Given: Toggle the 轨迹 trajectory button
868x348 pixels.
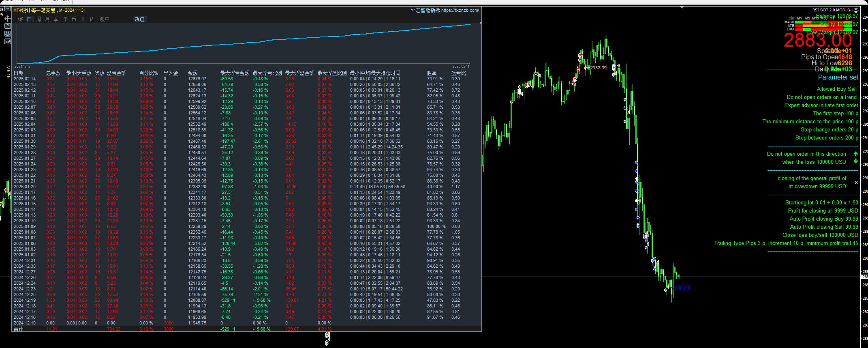Looking at the screenshot, I should click(139, 19).
